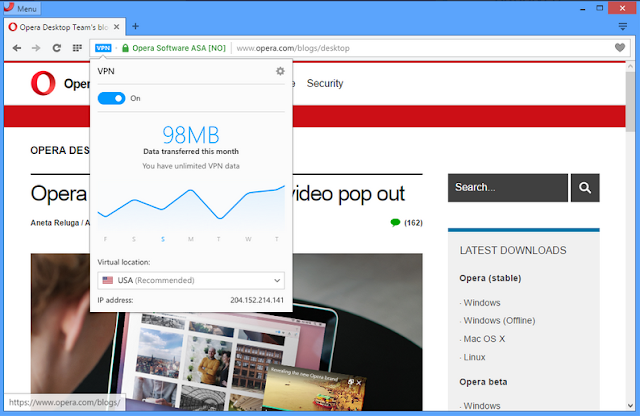Click the magnifier search button
The image size is (640, 416).
pos(585,188)
